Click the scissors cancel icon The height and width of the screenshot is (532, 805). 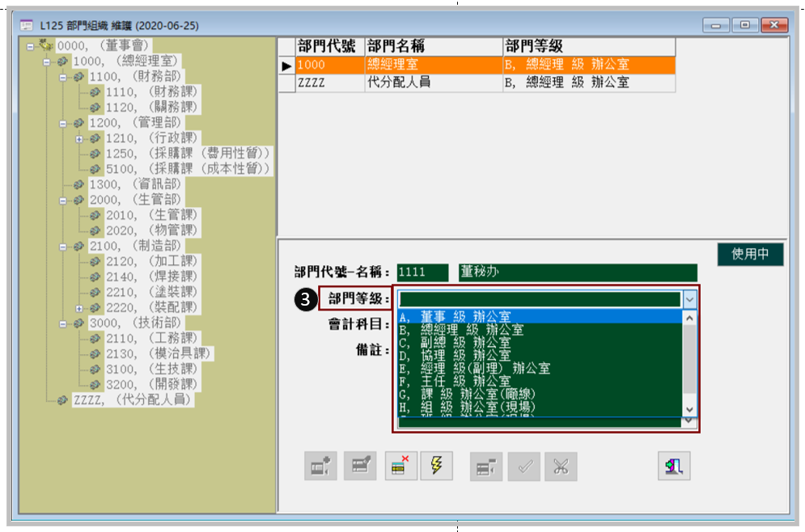[561, 467]
